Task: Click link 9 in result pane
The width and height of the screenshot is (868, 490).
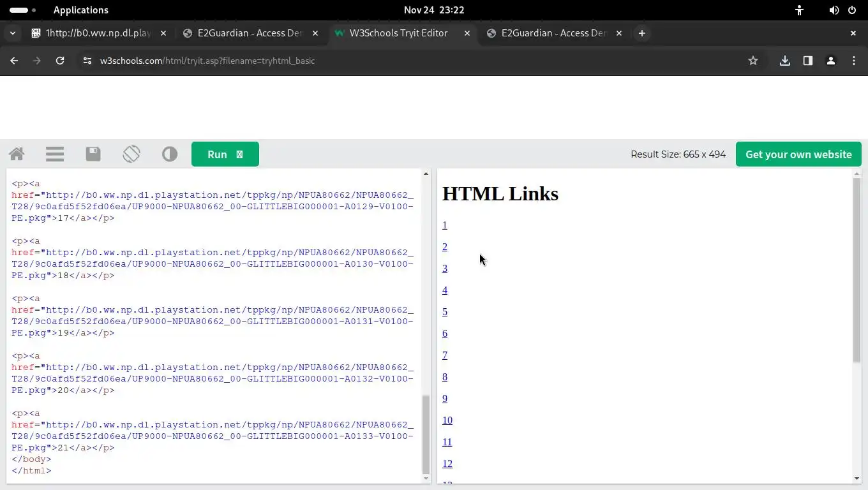Action: pyautogui.click(x=445, y=399)
